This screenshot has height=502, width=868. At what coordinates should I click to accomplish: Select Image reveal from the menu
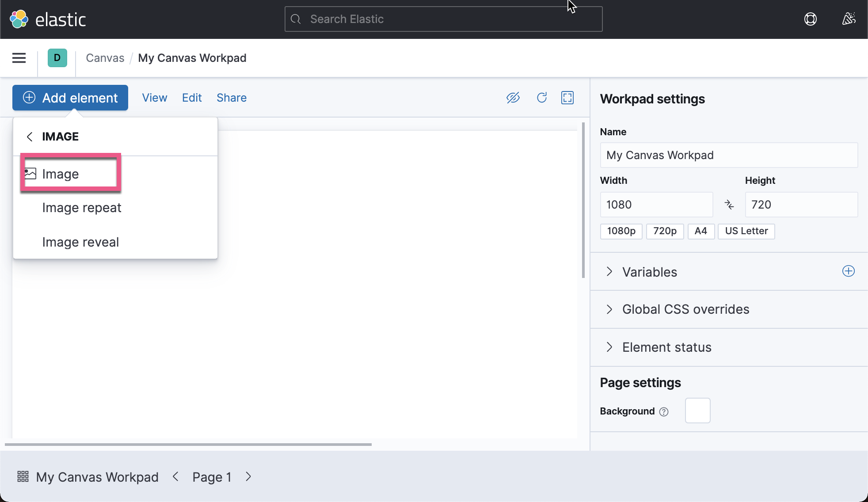click(x=80, y=242)
